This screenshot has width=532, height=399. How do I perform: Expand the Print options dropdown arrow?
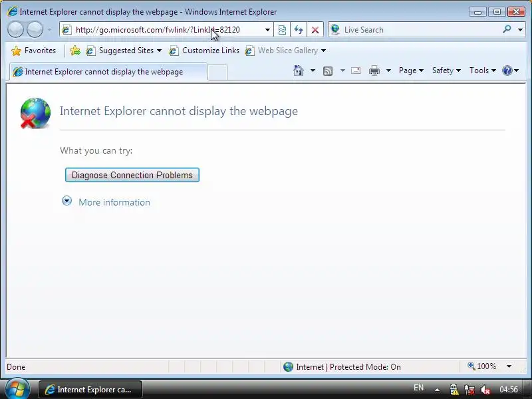tap(388, 70)
